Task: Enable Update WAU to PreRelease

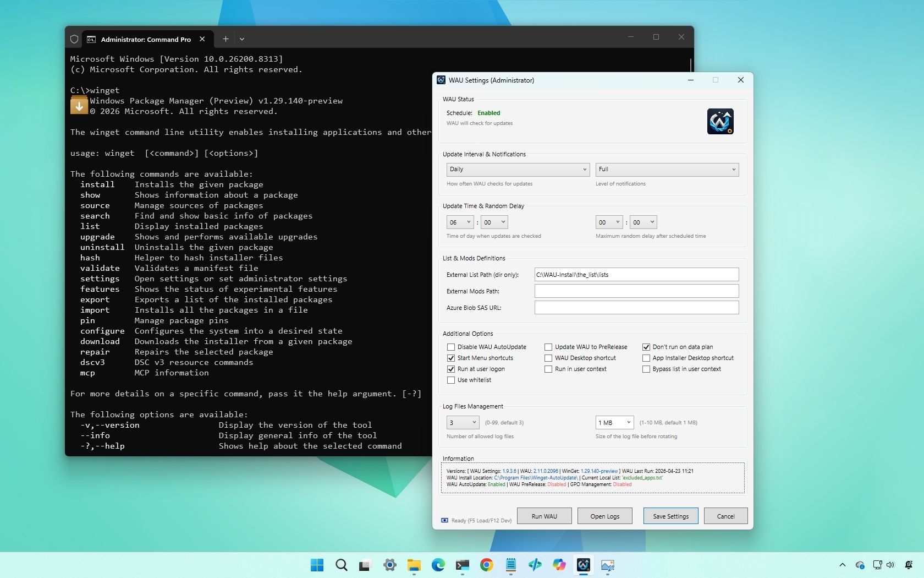Action: tap(548, 347)
